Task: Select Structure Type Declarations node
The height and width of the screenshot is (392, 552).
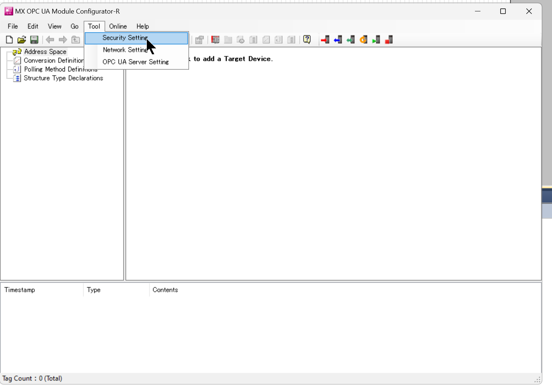Action: coord(63,78)
